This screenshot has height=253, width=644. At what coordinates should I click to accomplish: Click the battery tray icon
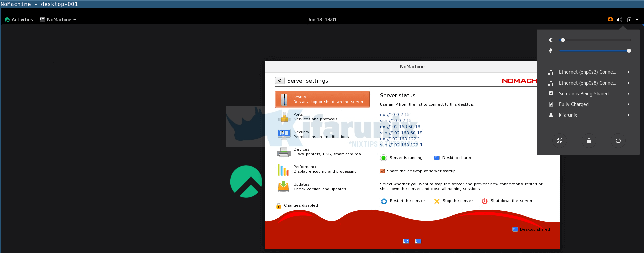[x=629, y=20]
